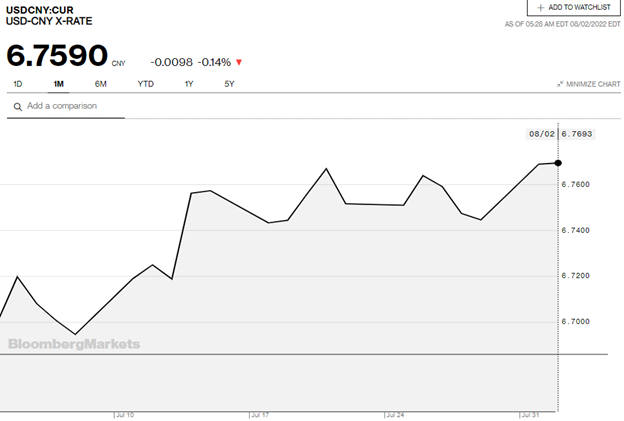Choose the 1Y time range
The image size is (624, 421).
(189, 84)
